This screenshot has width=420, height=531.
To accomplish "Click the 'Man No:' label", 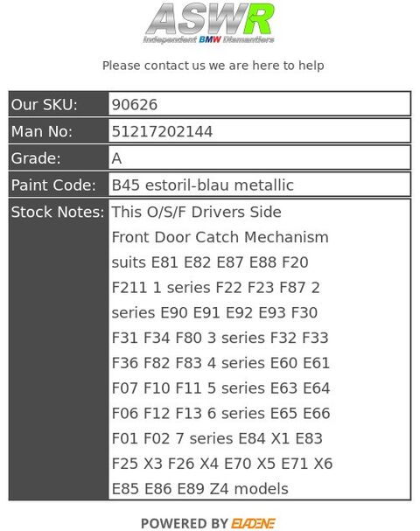I will 42,131.
